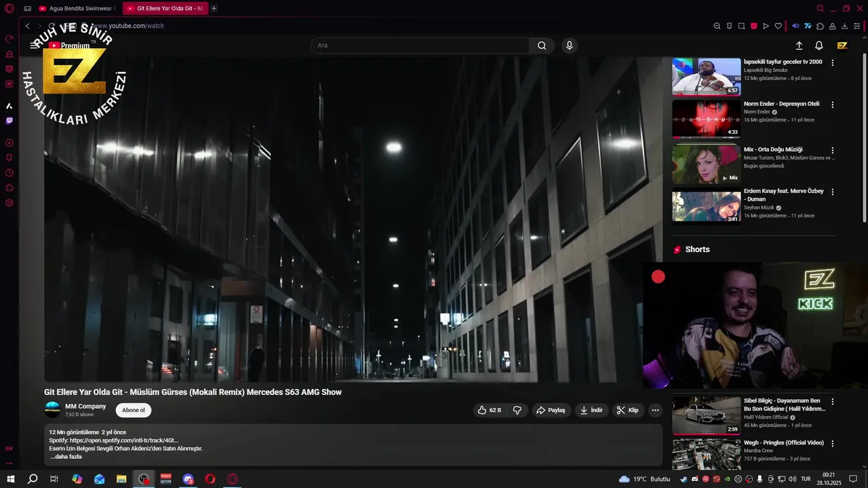Open taskbar weather widget 19°C Bulutlu
This screenshot has width=868, height=488.
click(644, 479)
